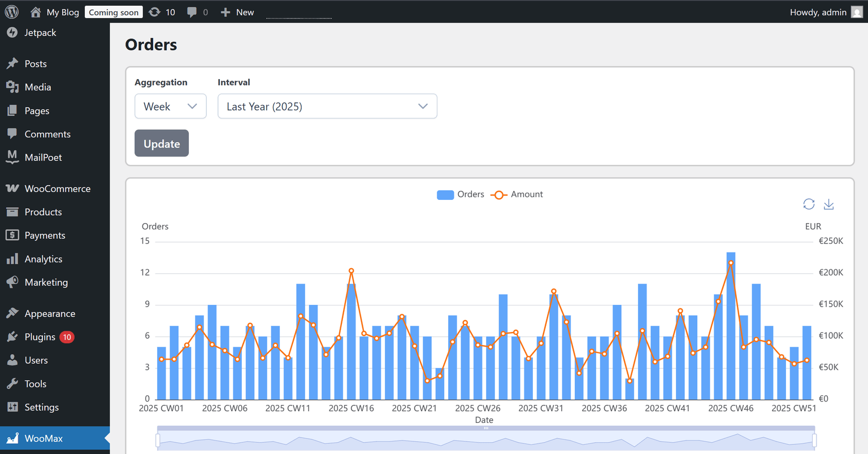Click the Tools wrench icon

12,384
